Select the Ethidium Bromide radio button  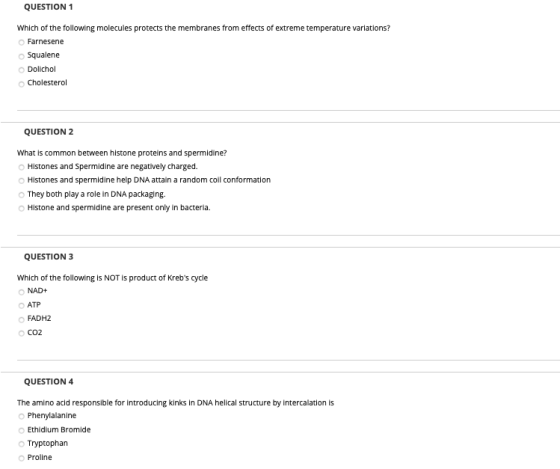[x=21, y=430]
